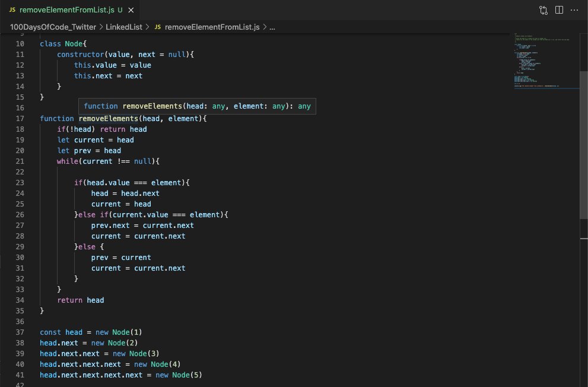Click 'if(head.value === element){' on line 23
Image resolution: width=588 pixels, height=387 pixels.
point(132,183)
